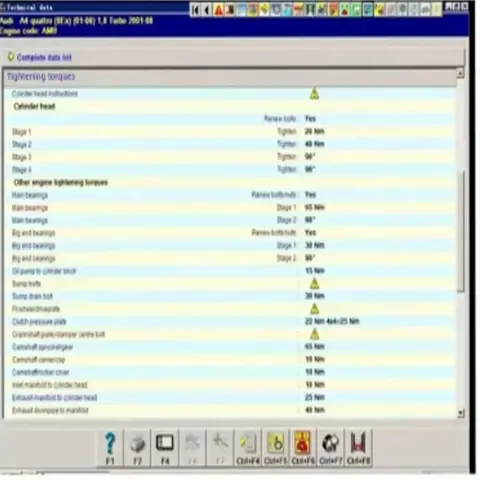Click the red warning triangle toolbar icon

coord(219,10)
